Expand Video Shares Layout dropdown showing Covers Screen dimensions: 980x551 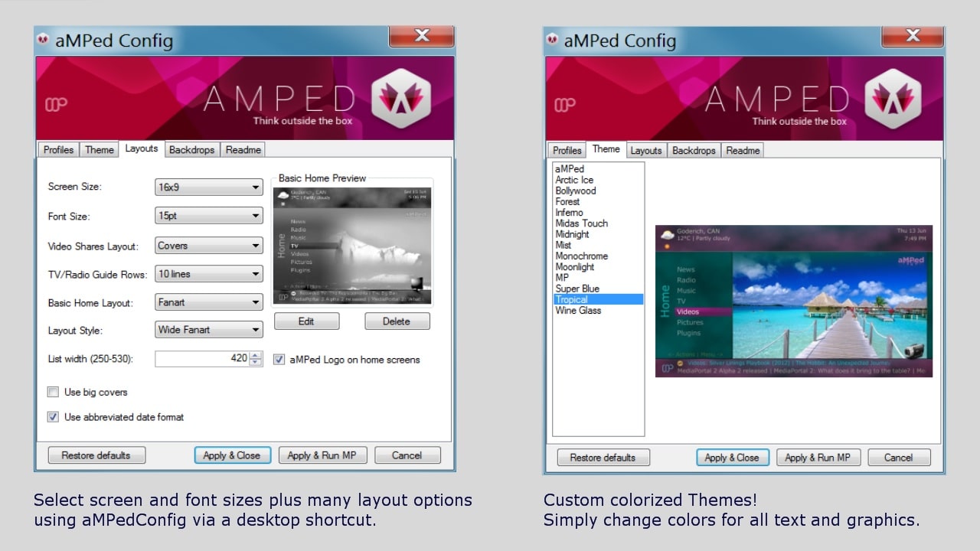tap(209, 246)
